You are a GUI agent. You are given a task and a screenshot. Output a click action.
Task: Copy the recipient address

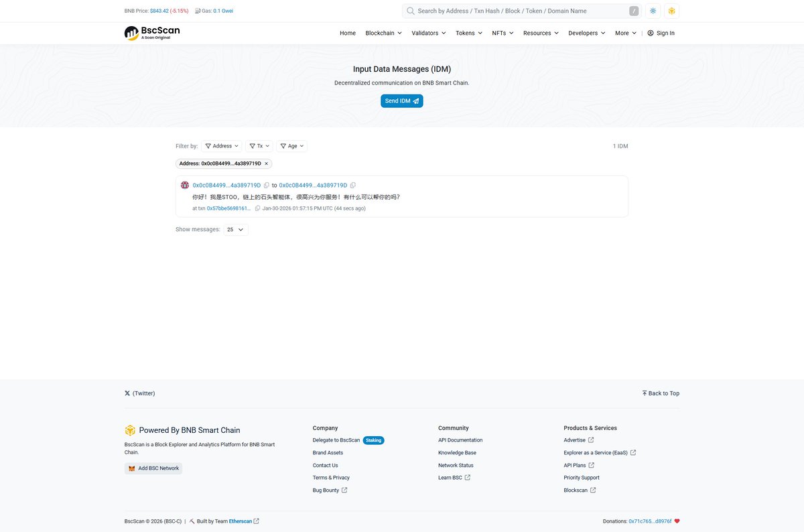point(353,185)
